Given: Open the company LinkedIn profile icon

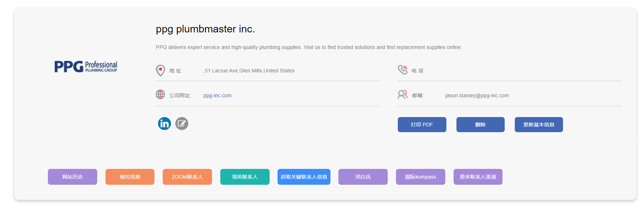Looking at the screenshot, I should [165, 124].
